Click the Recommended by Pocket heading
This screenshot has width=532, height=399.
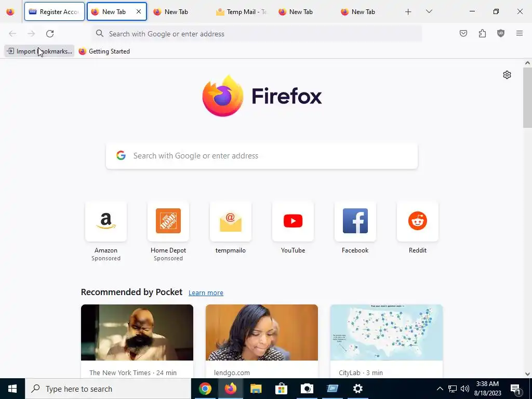(x=131, y=292)
